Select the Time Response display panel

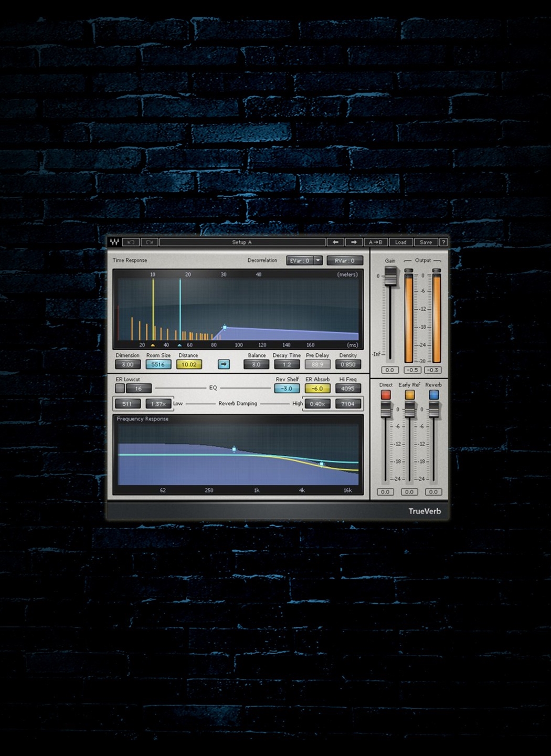point(239,307)
